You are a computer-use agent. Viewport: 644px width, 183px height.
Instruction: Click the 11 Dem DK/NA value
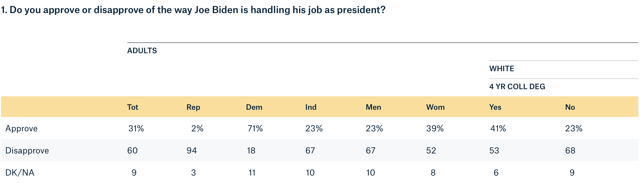(x=252, y=173)
